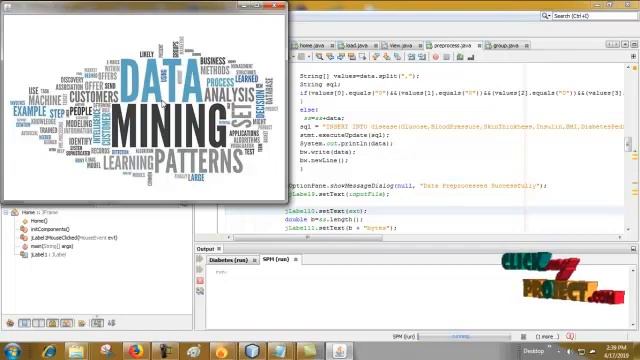
Task: Toggle show inherited members navigator filter
Action: coord(10,323)
